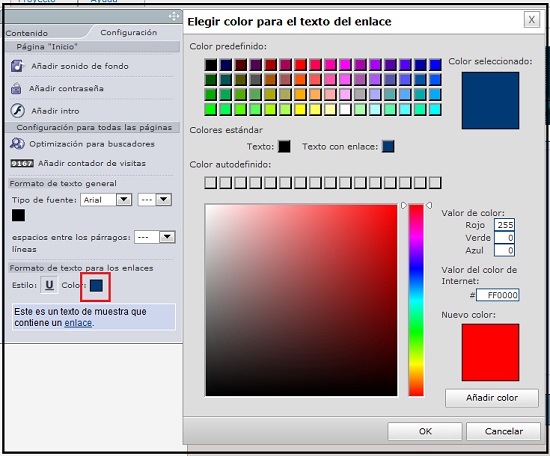Click the Color seleccionado preview box
550x456 pixels.
coord(490,101)
